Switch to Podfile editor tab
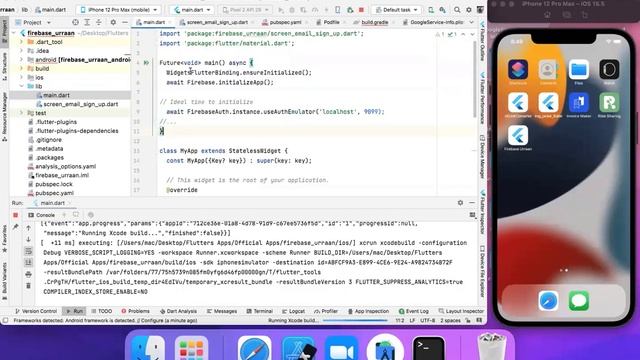This screenshot has height=360, width=640. tap(331, 22)
